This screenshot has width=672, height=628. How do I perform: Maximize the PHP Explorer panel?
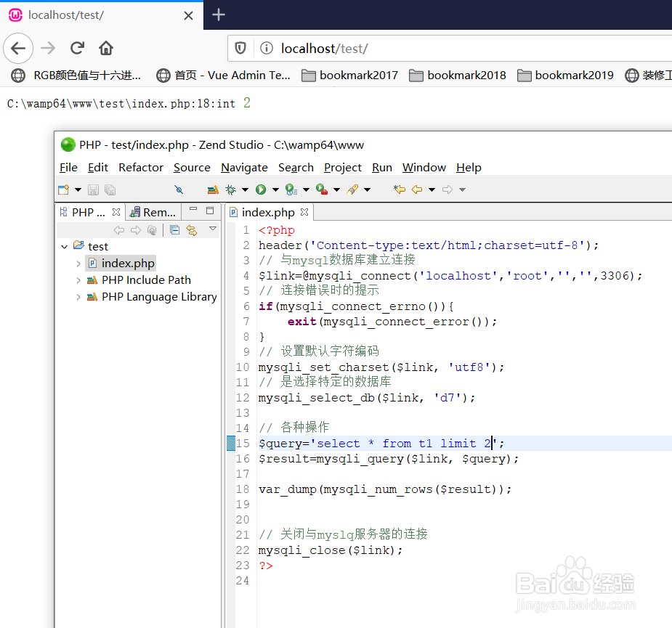tap(210, 211)
